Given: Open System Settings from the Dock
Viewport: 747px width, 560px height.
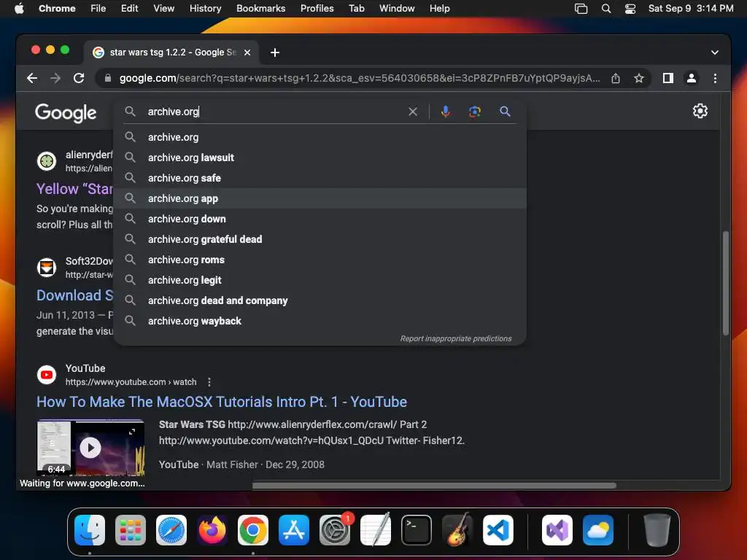Looking at the screenshot, I should [334, 530].
